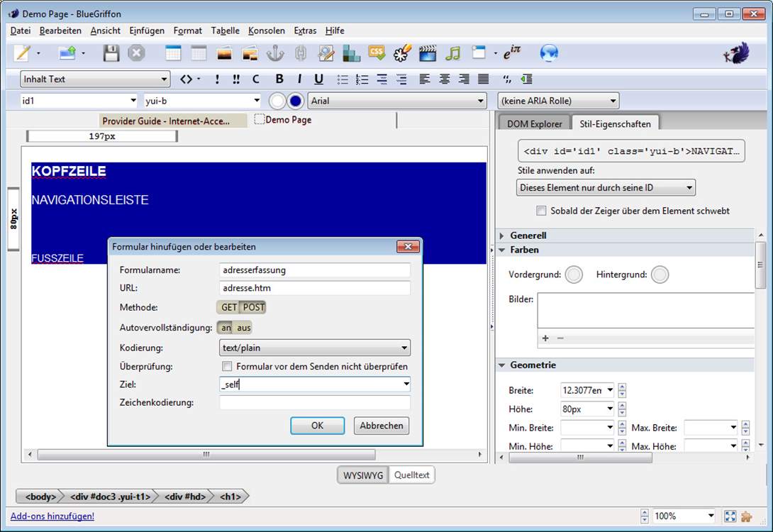
Task: Open the Arial font dropdown
Action: point(397,101)
